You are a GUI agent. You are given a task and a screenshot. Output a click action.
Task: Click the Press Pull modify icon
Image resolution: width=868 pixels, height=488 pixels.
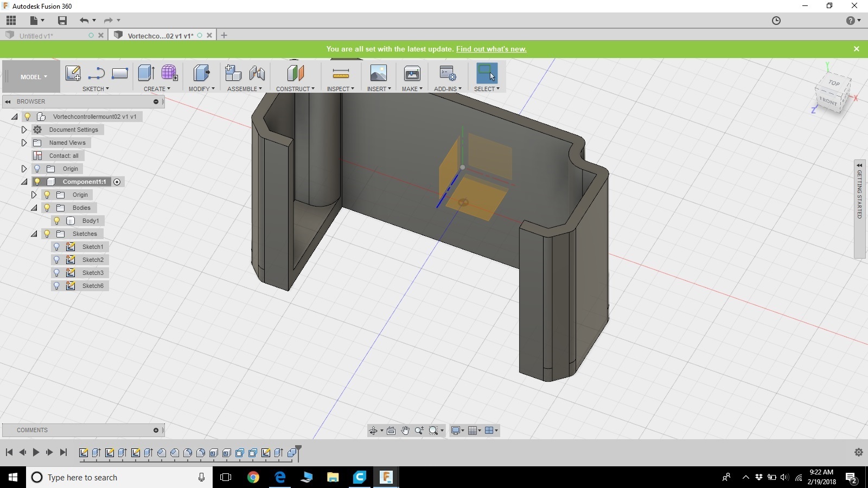click(201, 73)
